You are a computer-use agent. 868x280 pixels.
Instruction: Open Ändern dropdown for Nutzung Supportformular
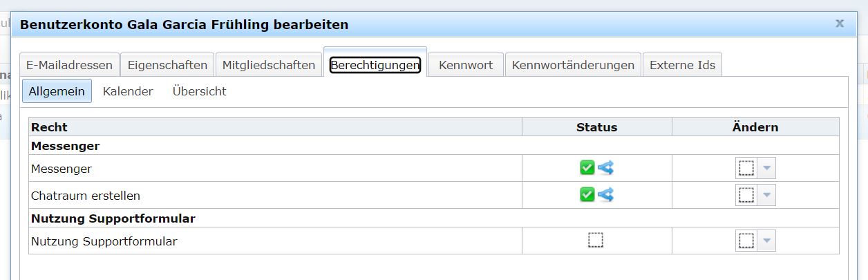766,241
